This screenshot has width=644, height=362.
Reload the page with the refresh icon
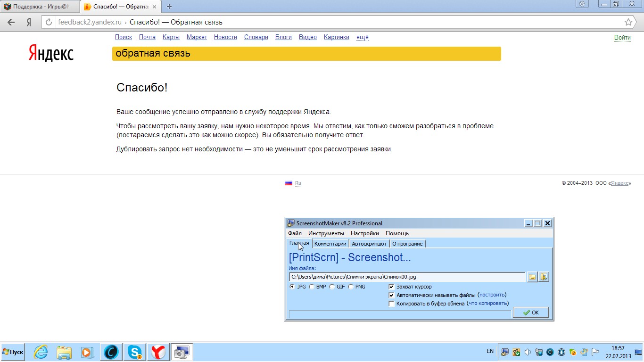point(49,22)
